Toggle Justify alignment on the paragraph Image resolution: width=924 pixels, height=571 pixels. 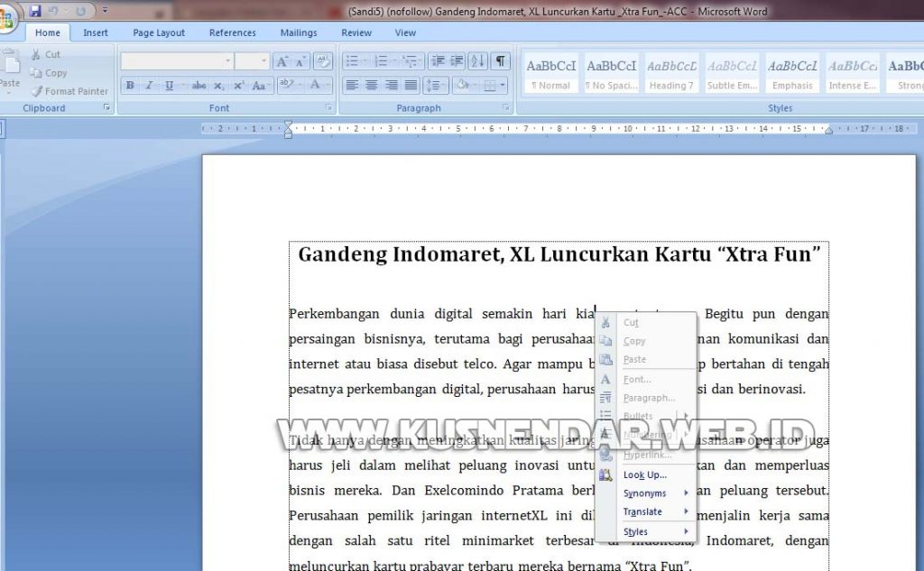[411, 86]
